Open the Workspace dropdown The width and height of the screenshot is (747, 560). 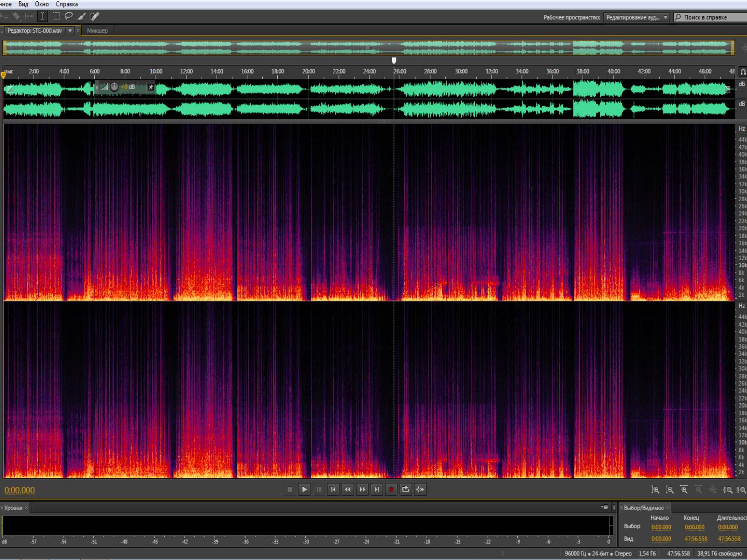pyautogui.click(x=637, y=17)
